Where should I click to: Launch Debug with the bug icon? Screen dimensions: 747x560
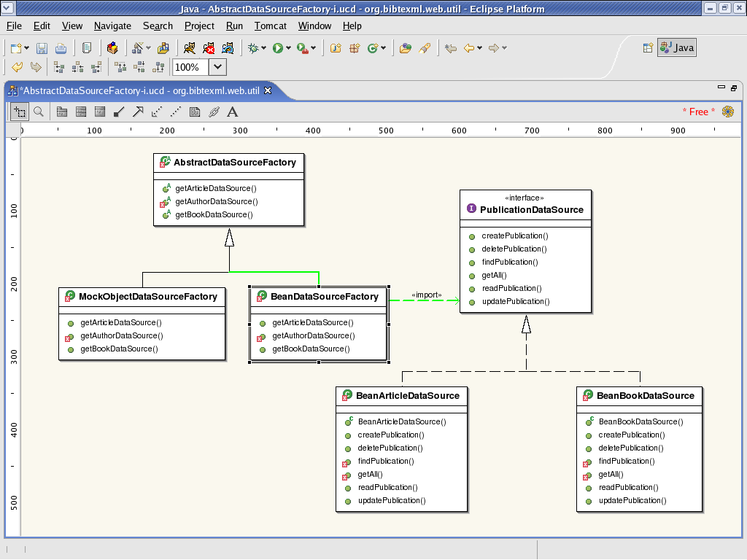coord(253,48)
